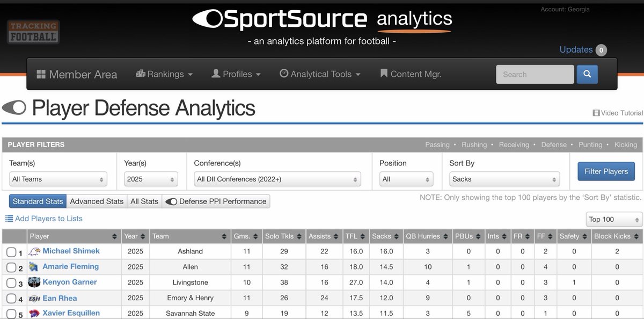644x319 pixels.
Task: Open the Content Mgr. menu item
Action: tap(411, 74)
